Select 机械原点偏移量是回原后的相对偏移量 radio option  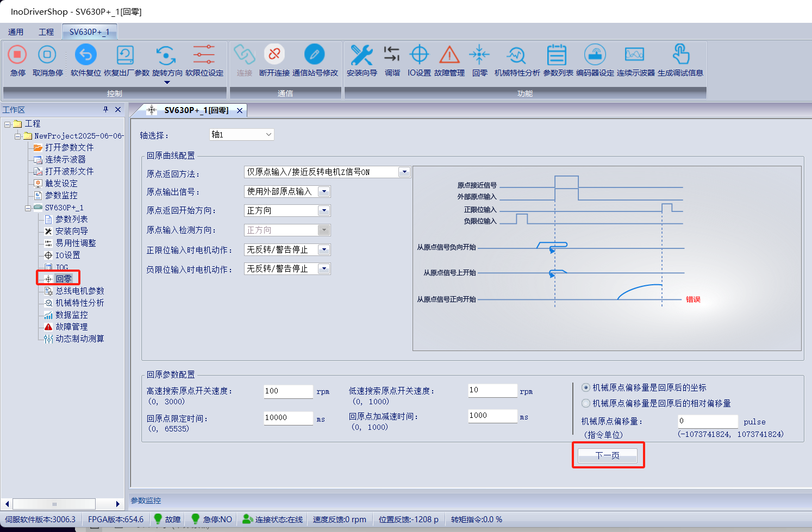(x=586, y=403)
